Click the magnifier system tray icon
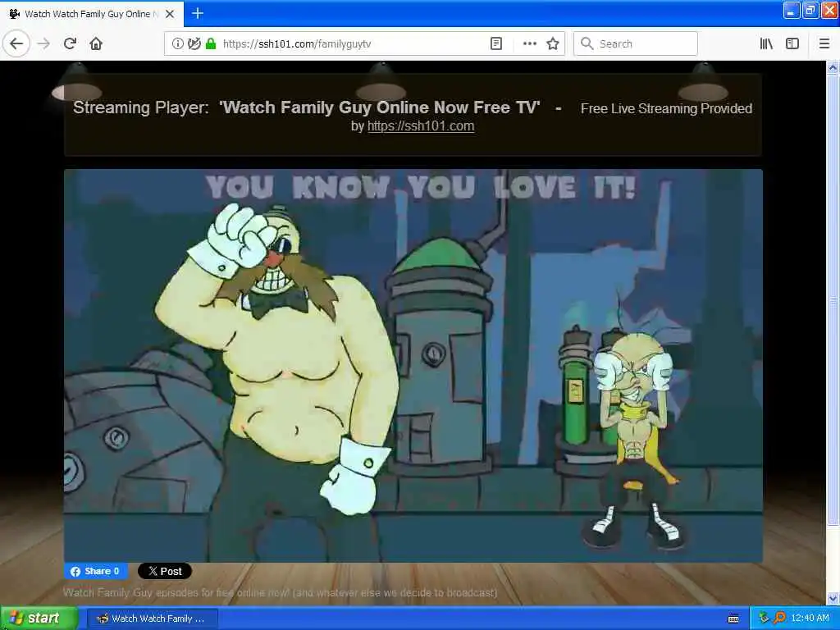840x630 pixels. point(779,619)
